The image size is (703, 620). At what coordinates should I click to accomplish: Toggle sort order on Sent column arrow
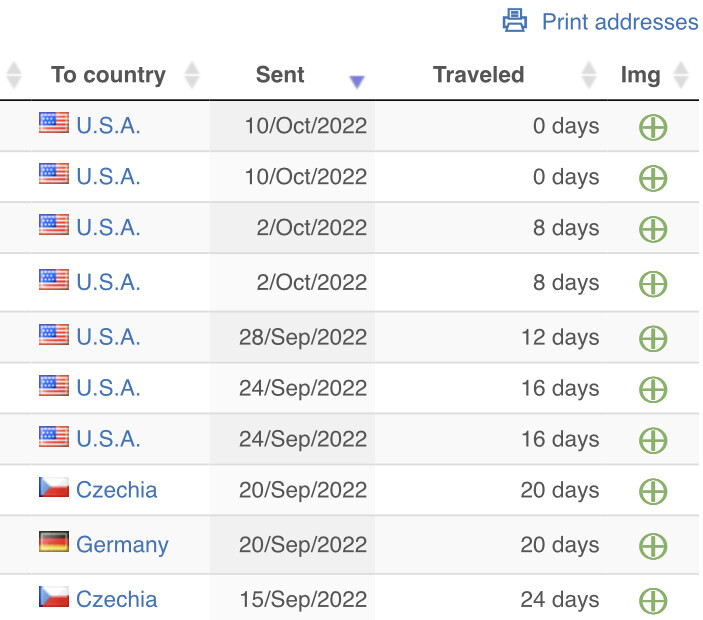click(x=357, y=82)
